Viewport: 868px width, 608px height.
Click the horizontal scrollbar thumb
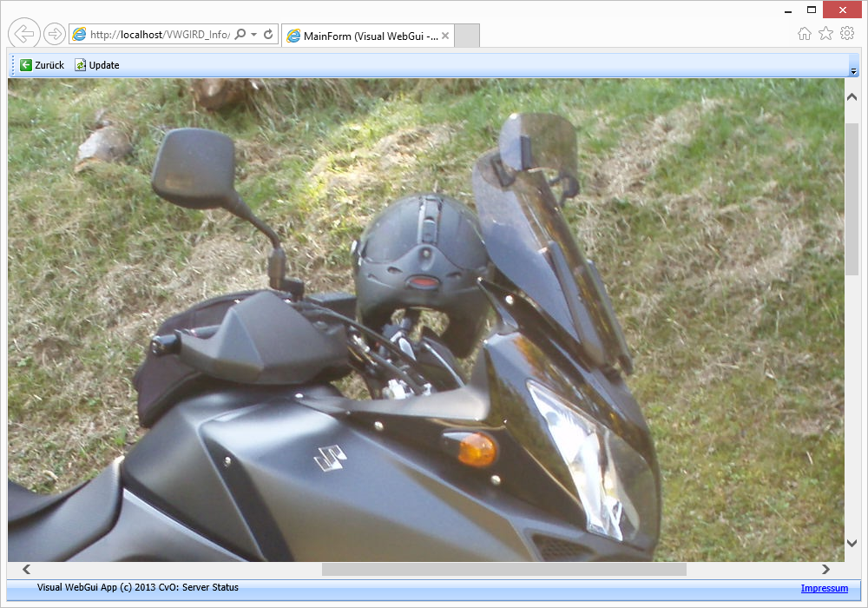click(x=504, y=569)
